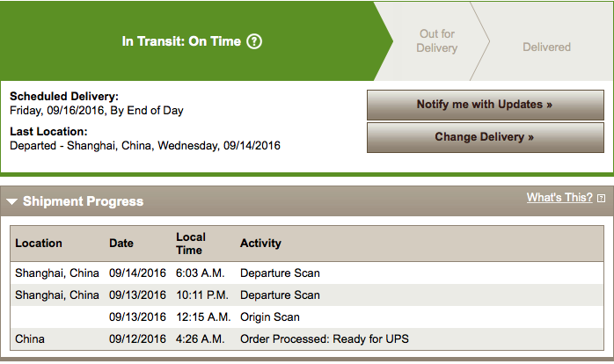Screen dimensions: 614x364
Task: Click the question mark help icon
Action: point(254,41)
